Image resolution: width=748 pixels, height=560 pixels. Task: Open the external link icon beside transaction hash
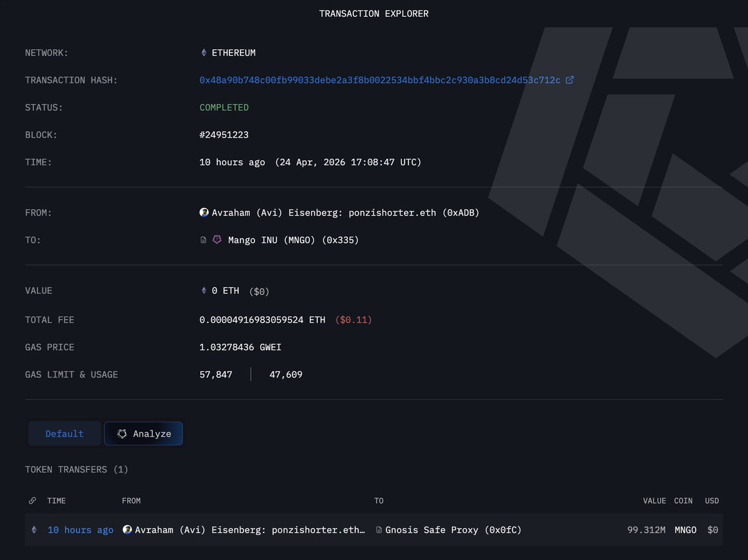tap(569, 80)
